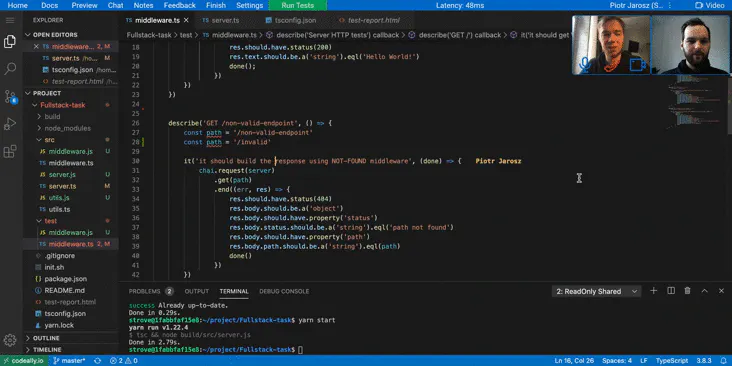Open Preview in the top bar

84,6
